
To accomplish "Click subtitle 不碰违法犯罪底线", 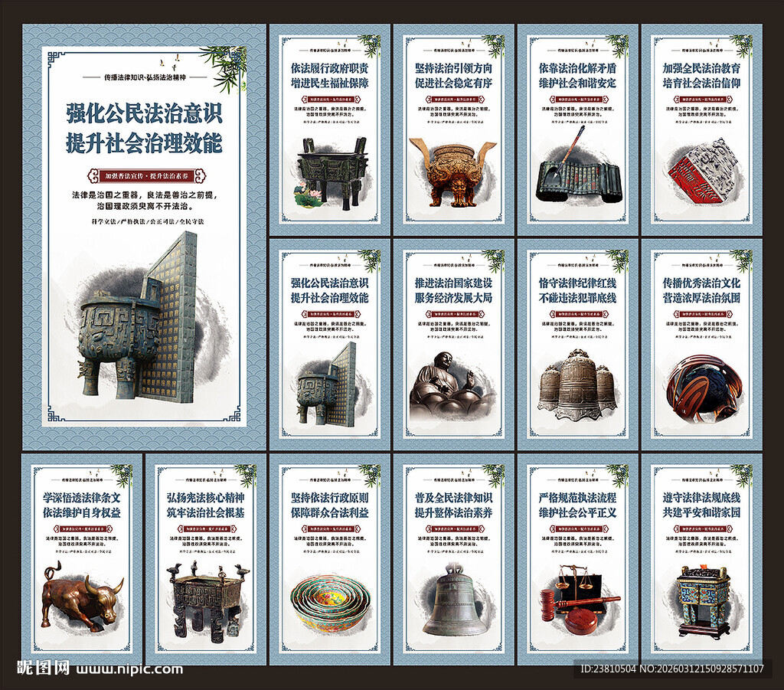I will coord(578,298).
